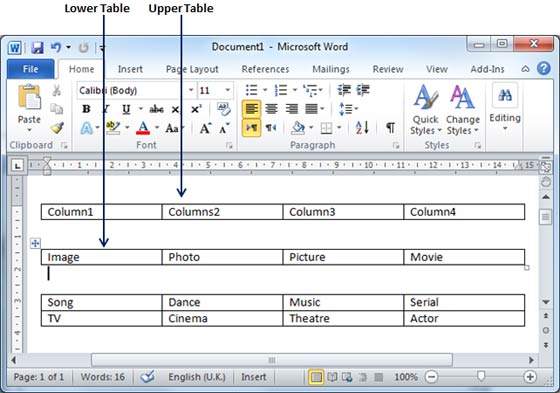Switch to the Insert tab
Image resolution: width=560 pixels, height=393 pixels.
[x=130, y=69]
